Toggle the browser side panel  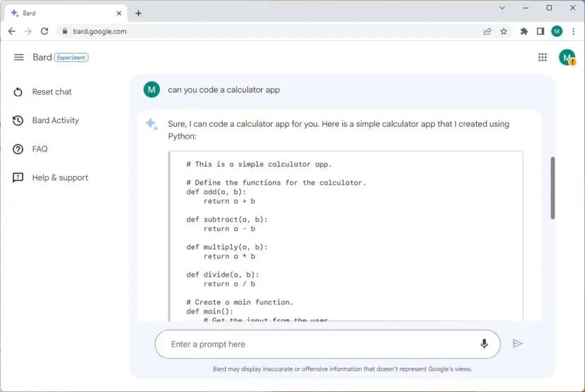[x=540, y=31]
